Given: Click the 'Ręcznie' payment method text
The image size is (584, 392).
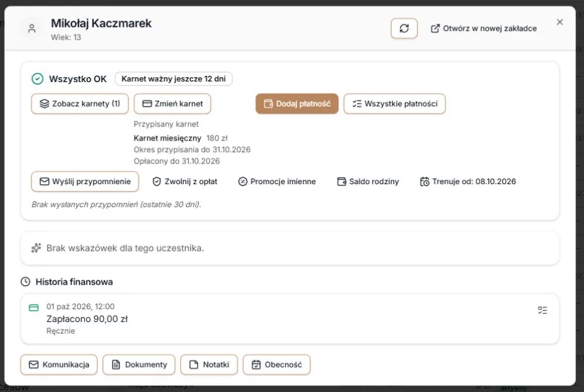Looking at the screenshot, I should [x=61, y=331].
